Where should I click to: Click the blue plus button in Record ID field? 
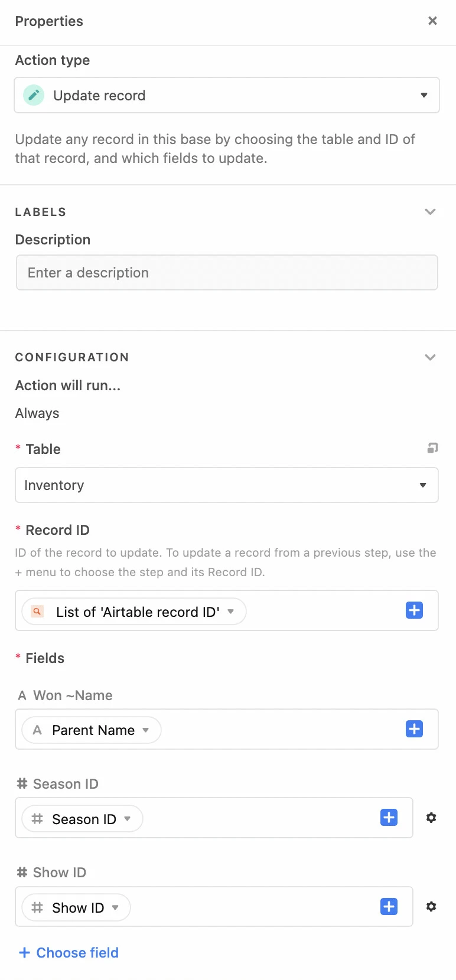click(414, 610)
